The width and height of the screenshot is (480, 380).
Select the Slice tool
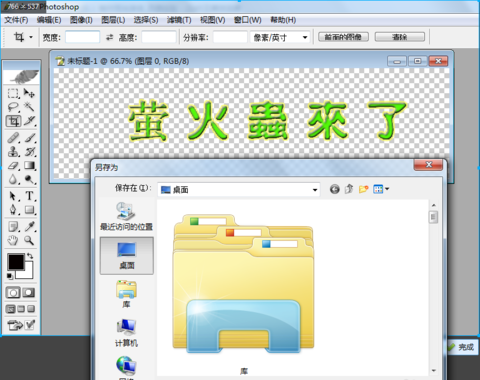click(x=29, y=121)
